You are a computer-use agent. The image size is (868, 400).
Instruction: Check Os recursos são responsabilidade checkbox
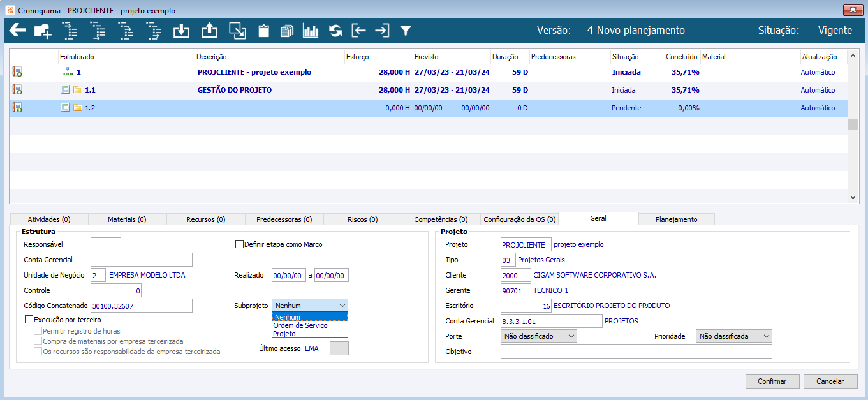(38, 352)
